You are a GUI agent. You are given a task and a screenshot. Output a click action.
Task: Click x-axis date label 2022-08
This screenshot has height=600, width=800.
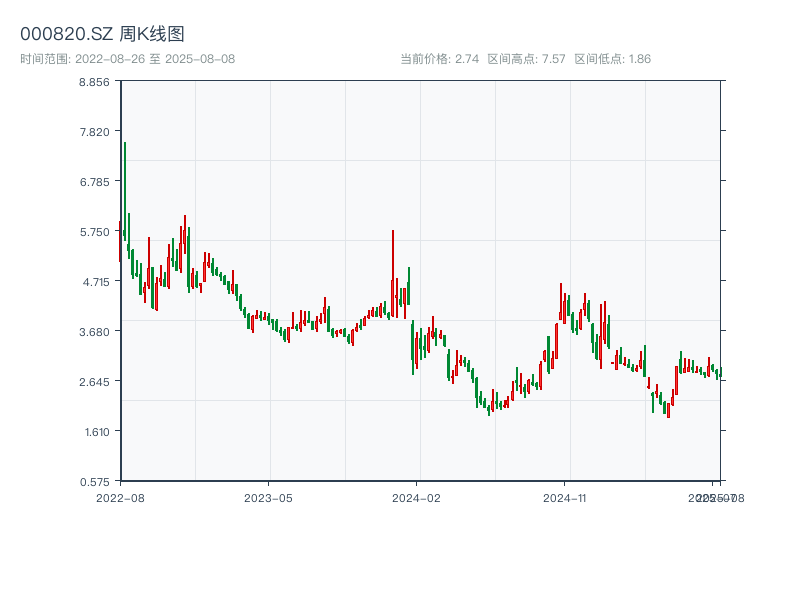click(x=120, y=498)
